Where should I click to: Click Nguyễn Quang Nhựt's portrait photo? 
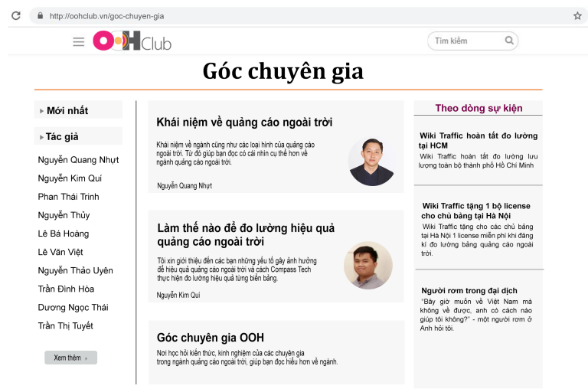(x=371, y=162)
